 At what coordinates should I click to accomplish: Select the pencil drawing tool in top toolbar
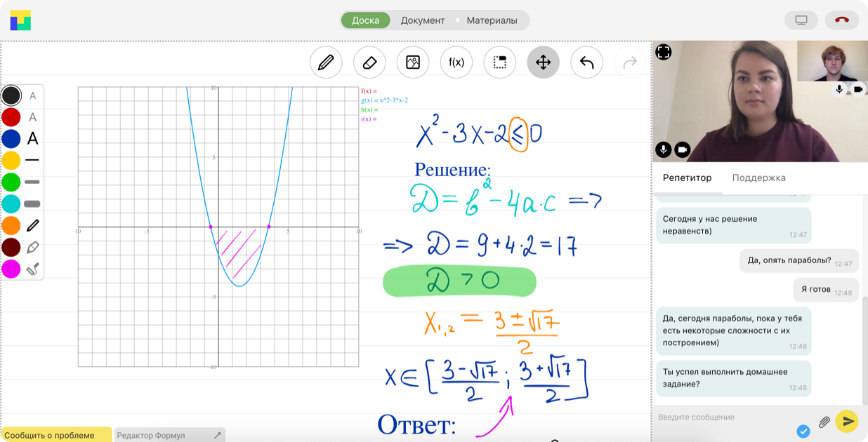[326, 62]
